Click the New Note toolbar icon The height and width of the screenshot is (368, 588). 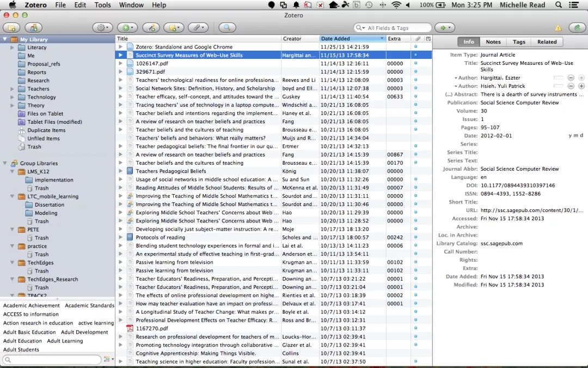pos(174,28)
